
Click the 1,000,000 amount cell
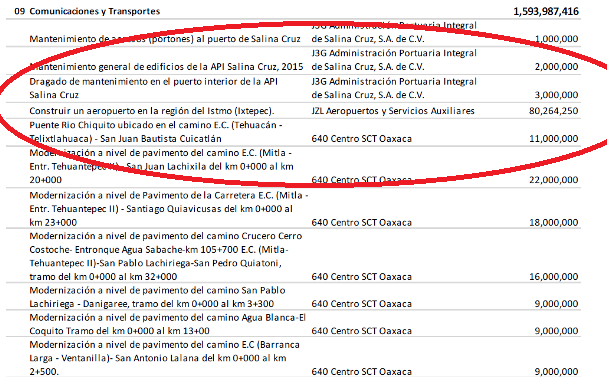(x=556, y=39)
